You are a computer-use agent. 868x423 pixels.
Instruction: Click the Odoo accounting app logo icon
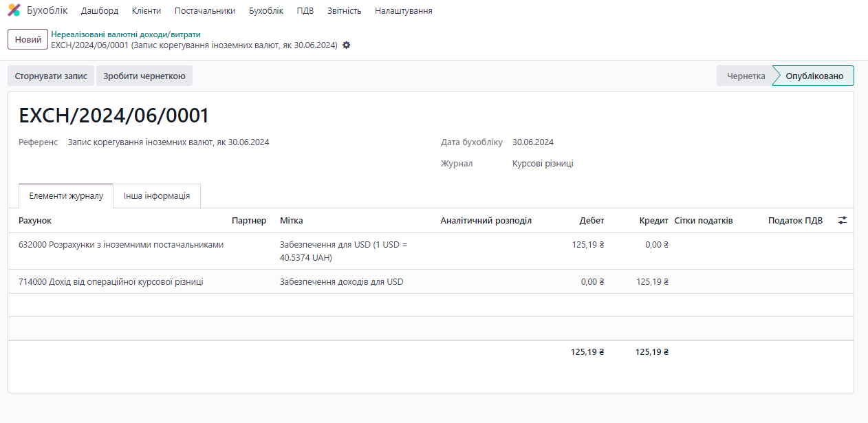click(x=14, y=10)
